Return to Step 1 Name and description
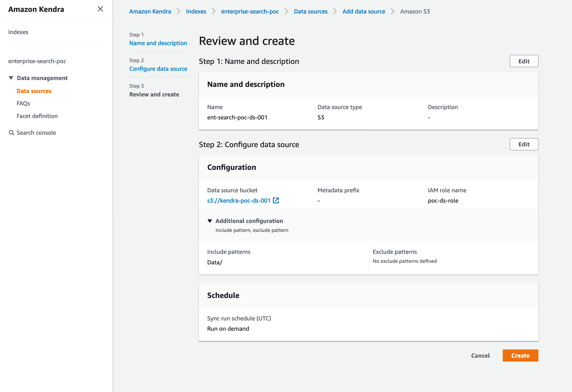The width and height of the screenshot is (572, 392). pos(158,43)
